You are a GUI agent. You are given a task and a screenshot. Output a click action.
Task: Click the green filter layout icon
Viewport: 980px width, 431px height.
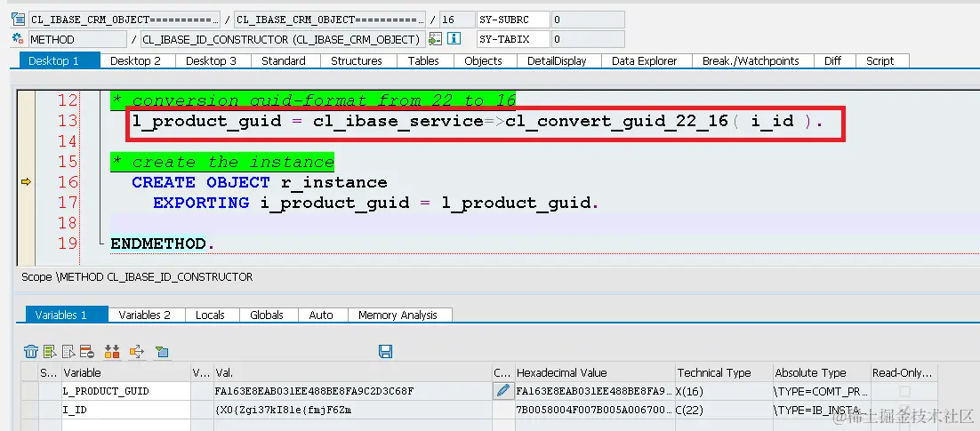coord(162,352)
